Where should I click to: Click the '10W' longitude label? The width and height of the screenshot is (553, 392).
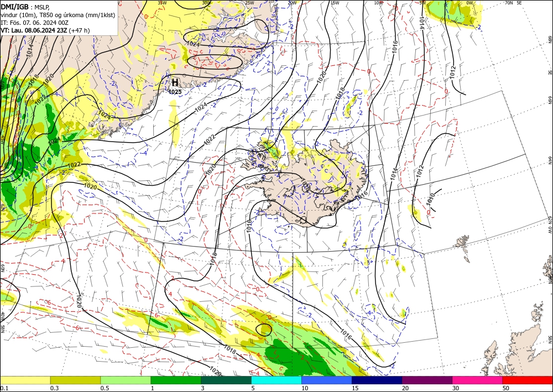tap(378, 3)
